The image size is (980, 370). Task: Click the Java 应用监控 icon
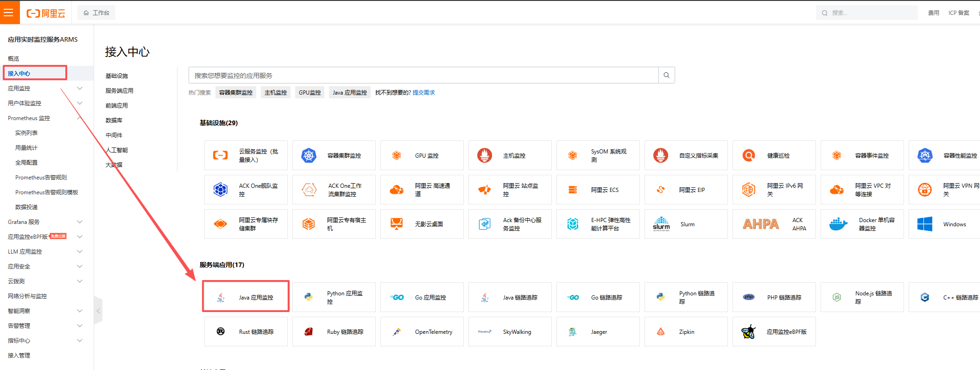coord(221,297)
